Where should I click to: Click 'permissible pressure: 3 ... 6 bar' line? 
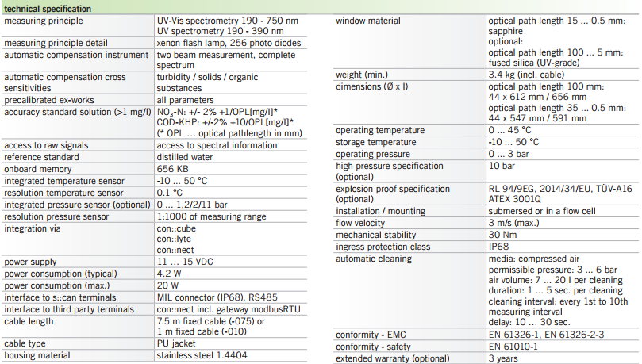click(553, 270)
